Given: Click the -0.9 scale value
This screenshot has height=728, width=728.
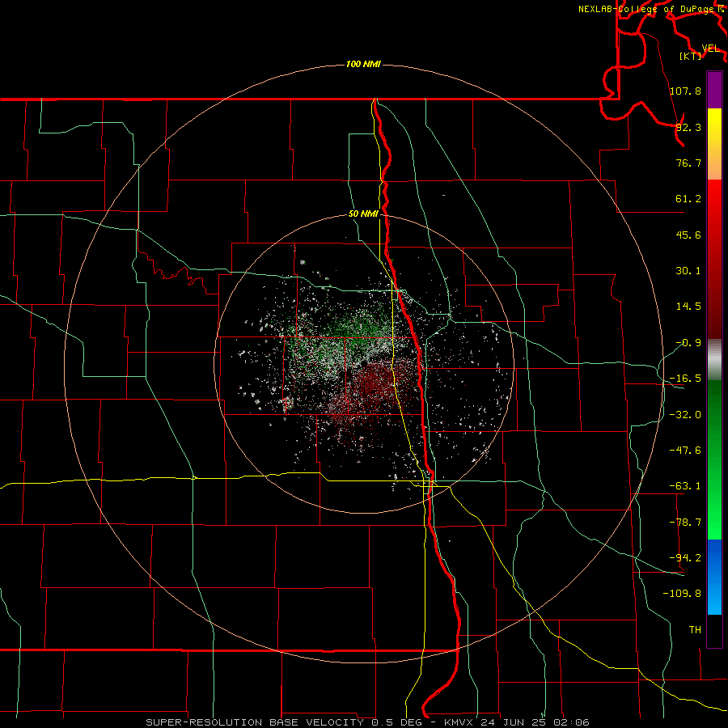Looking at the screenshot, I should point(688,343).
